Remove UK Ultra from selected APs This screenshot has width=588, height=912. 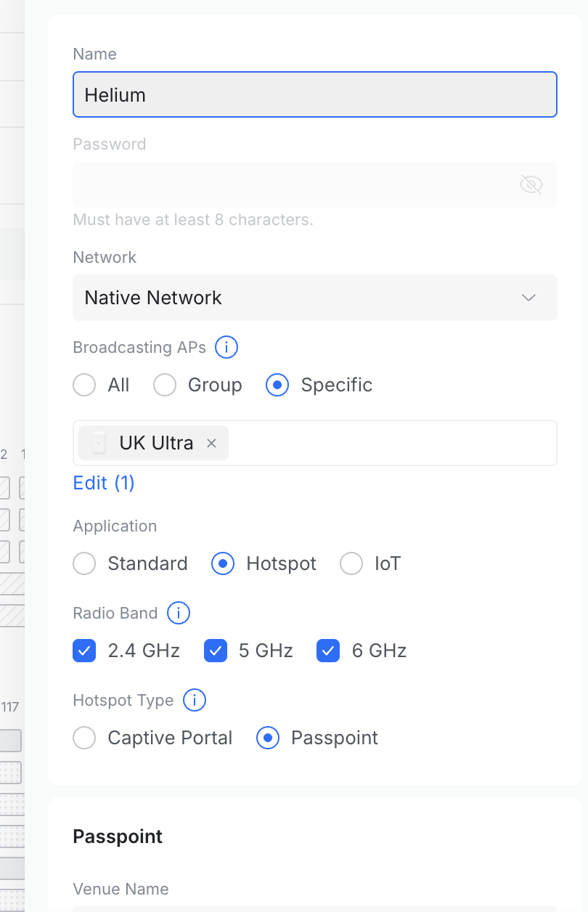click(211, 443)
